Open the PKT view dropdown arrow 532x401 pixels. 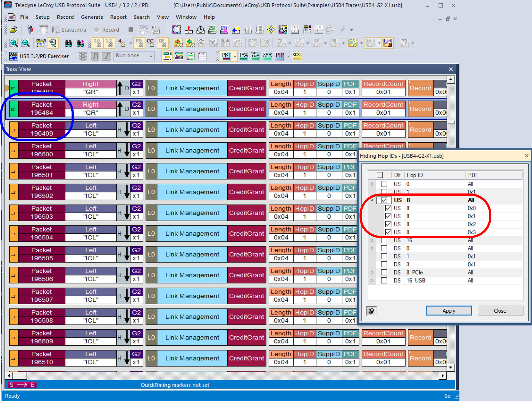pos(235,56)
